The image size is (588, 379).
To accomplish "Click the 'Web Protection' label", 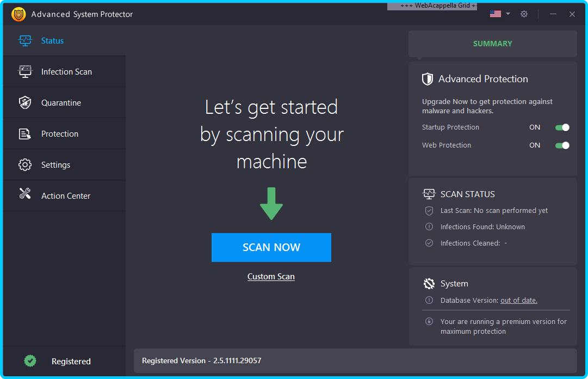I will point(446,145).
